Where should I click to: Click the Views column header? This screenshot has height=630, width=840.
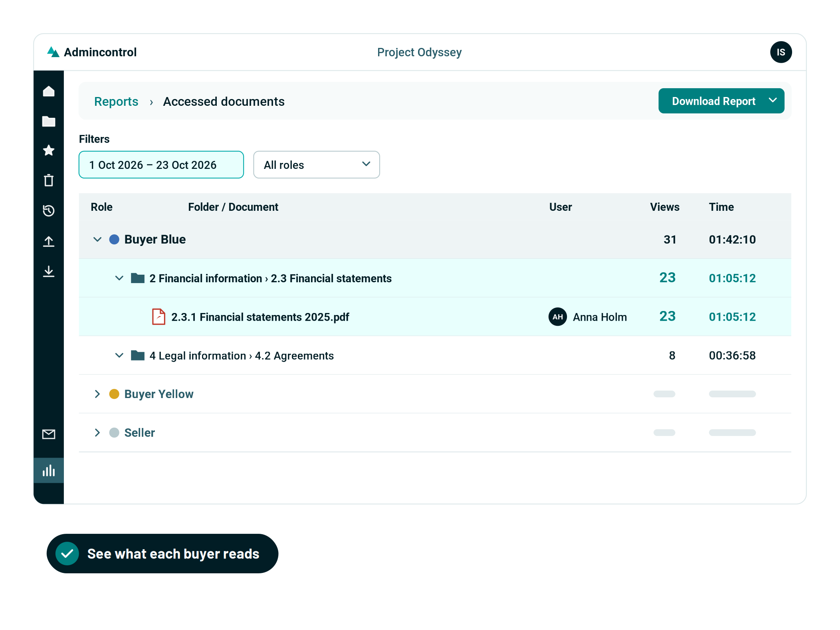point(664,207)
